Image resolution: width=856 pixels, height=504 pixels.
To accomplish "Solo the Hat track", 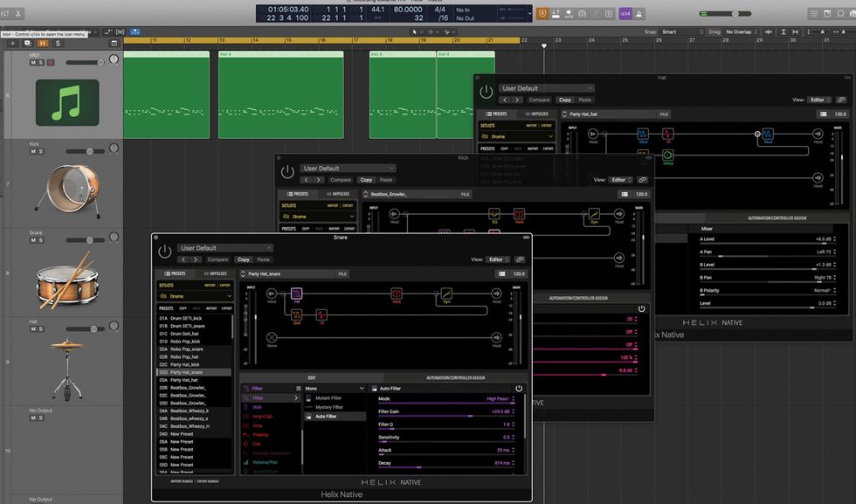I will 40,328.
